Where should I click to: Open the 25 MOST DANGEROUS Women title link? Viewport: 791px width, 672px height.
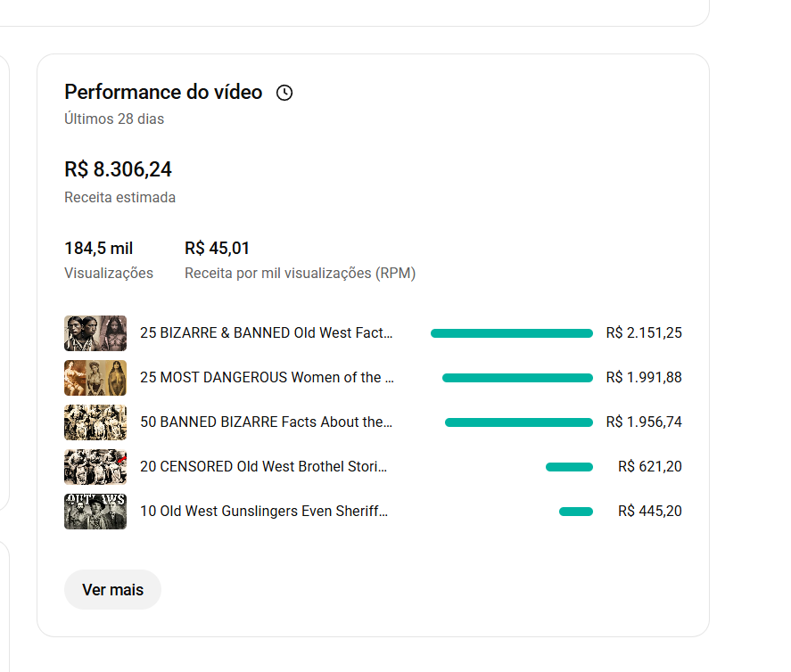[x=267, y=378]
